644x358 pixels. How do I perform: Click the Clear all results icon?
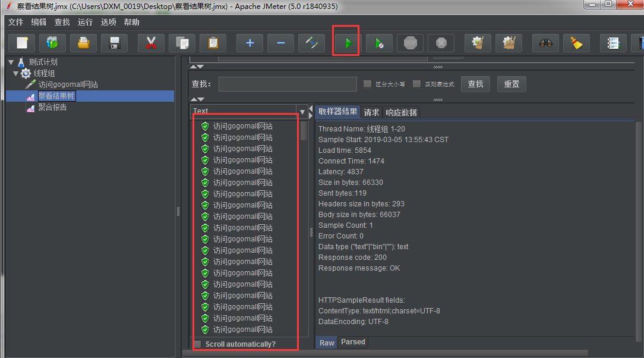tap(509, 43)
